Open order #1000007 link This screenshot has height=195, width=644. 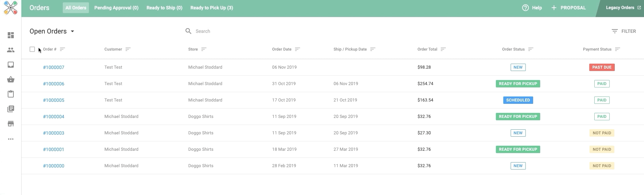(53, 67)
